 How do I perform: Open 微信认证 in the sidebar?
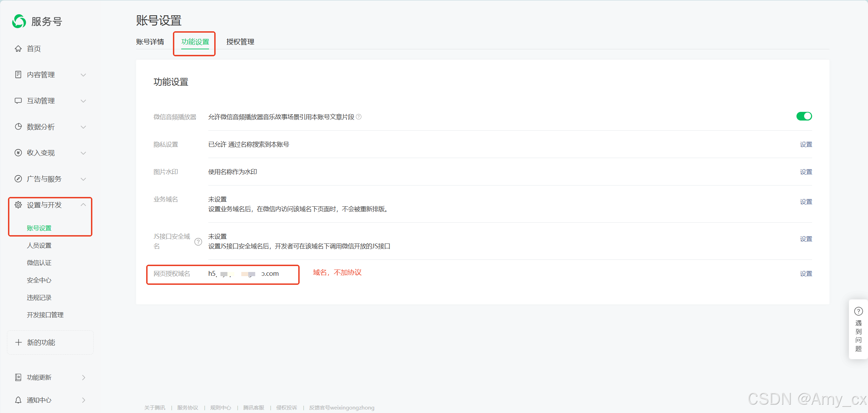pyautogui.click(x=39, y=263)
